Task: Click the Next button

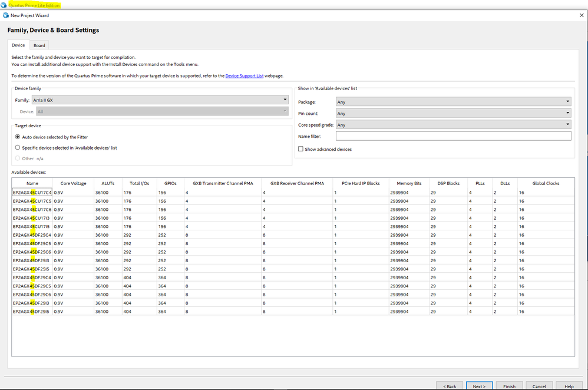Action: pyautogui.click(x=479, y=386)
